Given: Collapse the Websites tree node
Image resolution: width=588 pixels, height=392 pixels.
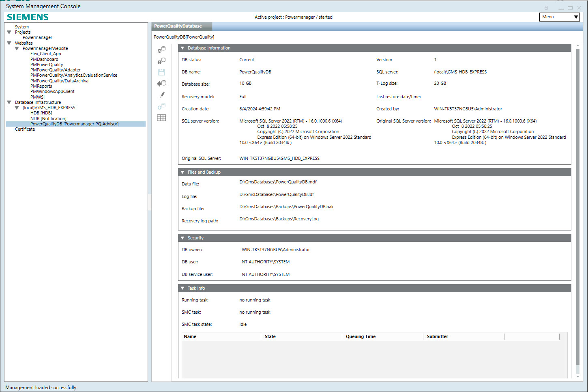Looking at the screenshot, I should [x=9, y=43].
